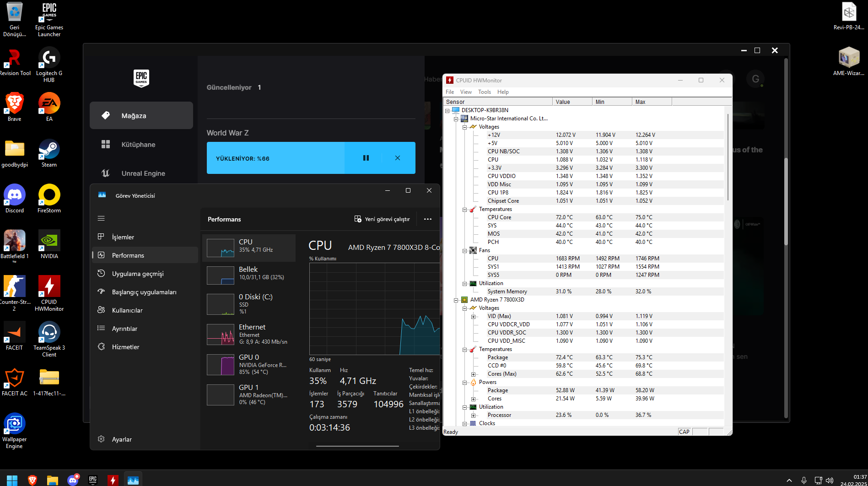Open Task Manager more options ellipsis
Viewport: 868px width, 486px height.
click(x=428, y=219)
